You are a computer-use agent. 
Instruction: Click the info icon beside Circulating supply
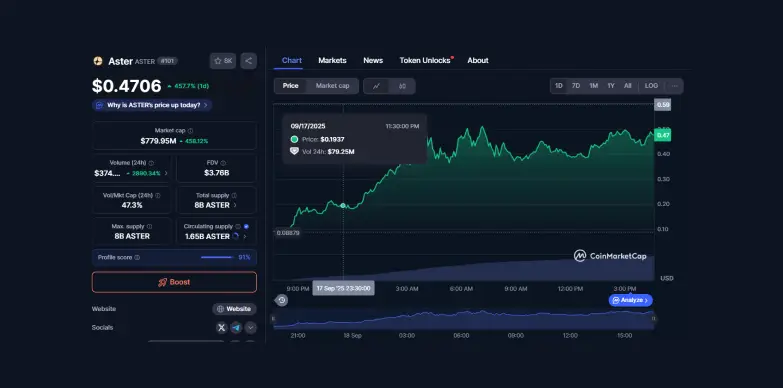tap(238, 226)
